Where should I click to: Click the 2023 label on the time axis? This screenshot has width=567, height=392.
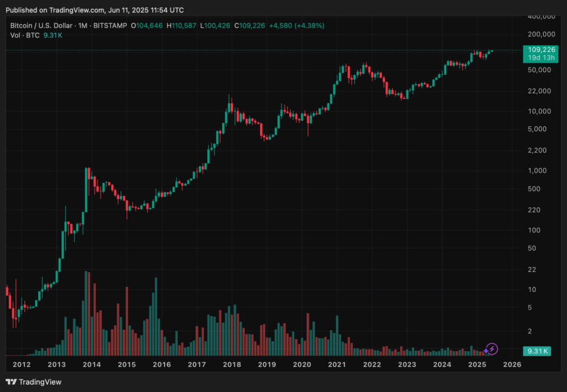407,364
